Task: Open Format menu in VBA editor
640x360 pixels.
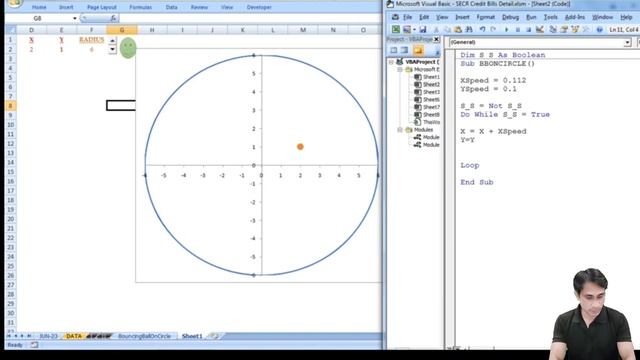Action: point(486,17)
